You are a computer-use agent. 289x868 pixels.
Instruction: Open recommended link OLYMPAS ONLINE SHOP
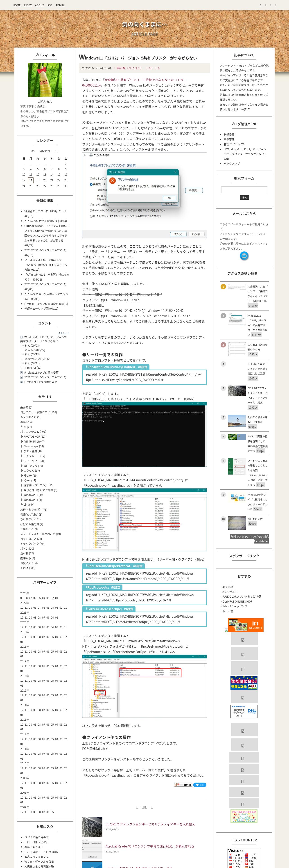click(x=237, y=601)
